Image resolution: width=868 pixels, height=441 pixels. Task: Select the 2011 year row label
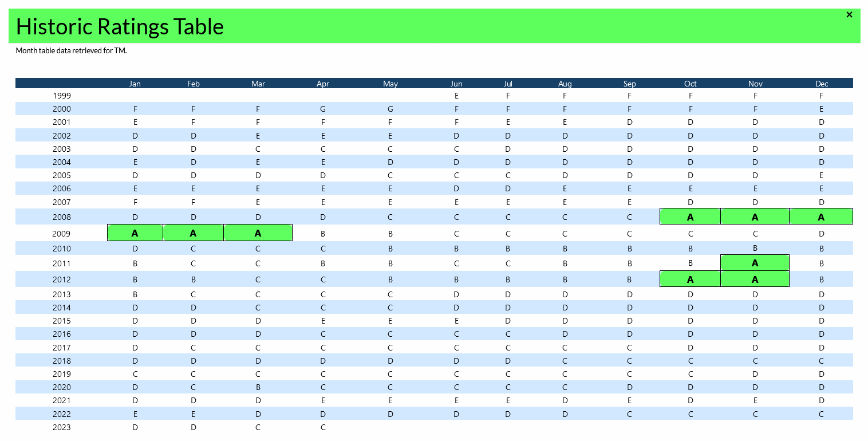62,264
